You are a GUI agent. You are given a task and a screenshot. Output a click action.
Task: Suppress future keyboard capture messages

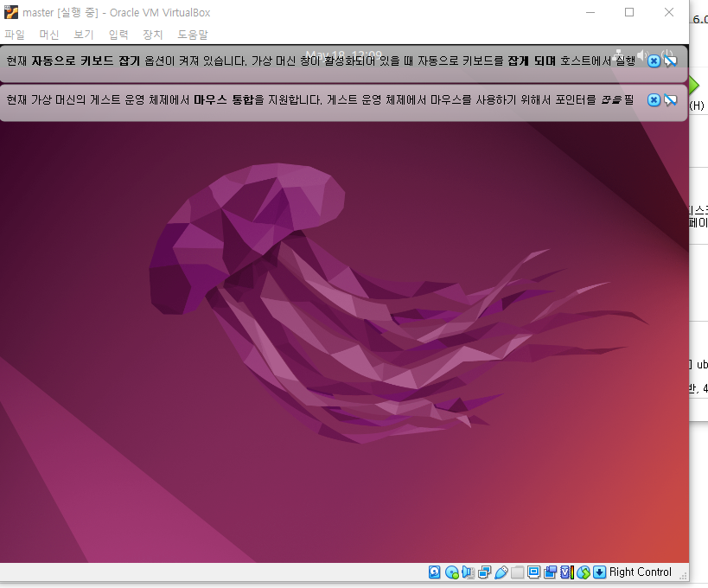pyautogui.click(x=671, y=61)
